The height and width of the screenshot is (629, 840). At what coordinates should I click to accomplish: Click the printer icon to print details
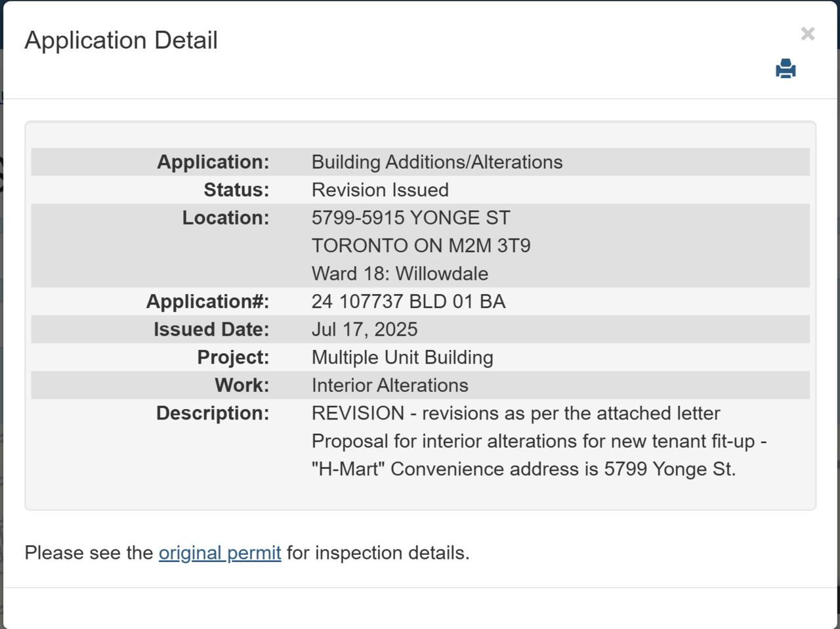[x=786, y=68]
